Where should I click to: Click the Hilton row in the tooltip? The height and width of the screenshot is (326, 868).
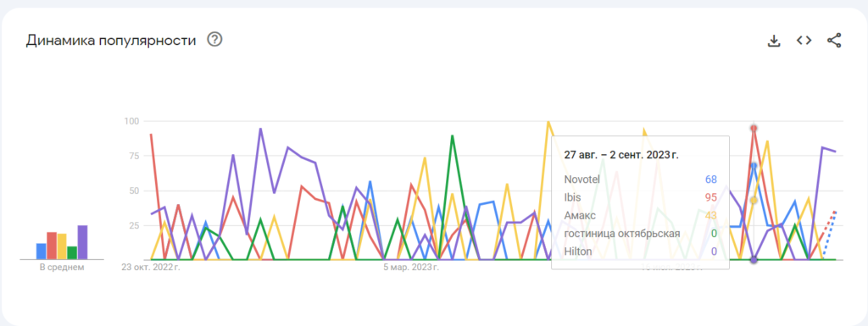(641, 251)
